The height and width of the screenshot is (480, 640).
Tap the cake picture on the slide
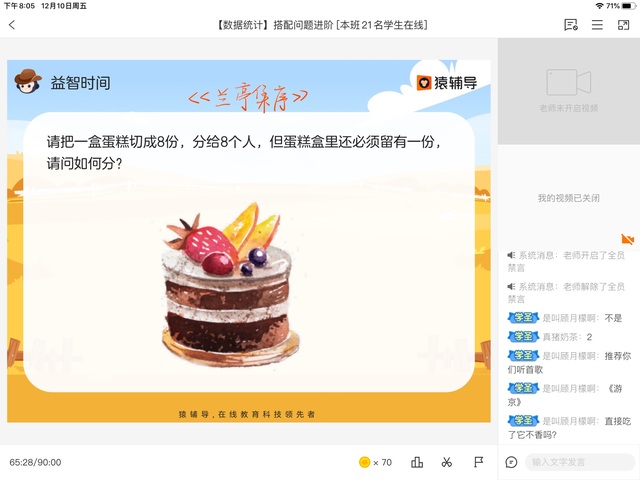pos(230,284)
